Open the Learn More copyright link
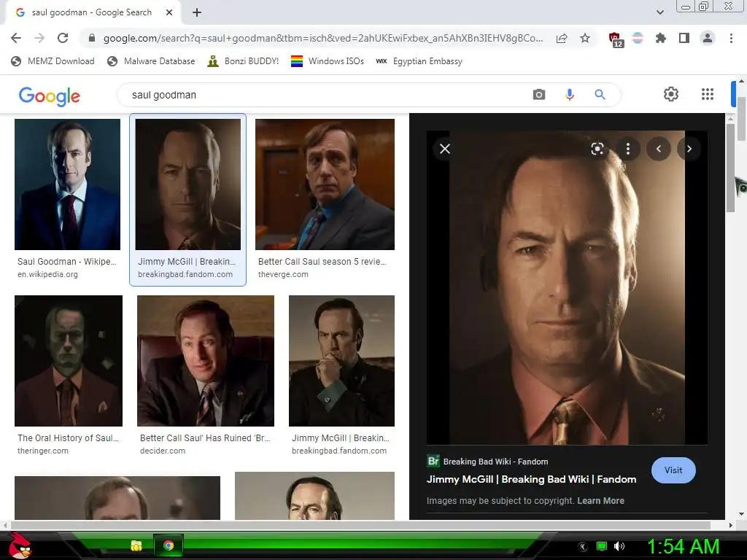Viewport: 747px width, 560px height. coord(601,500)
